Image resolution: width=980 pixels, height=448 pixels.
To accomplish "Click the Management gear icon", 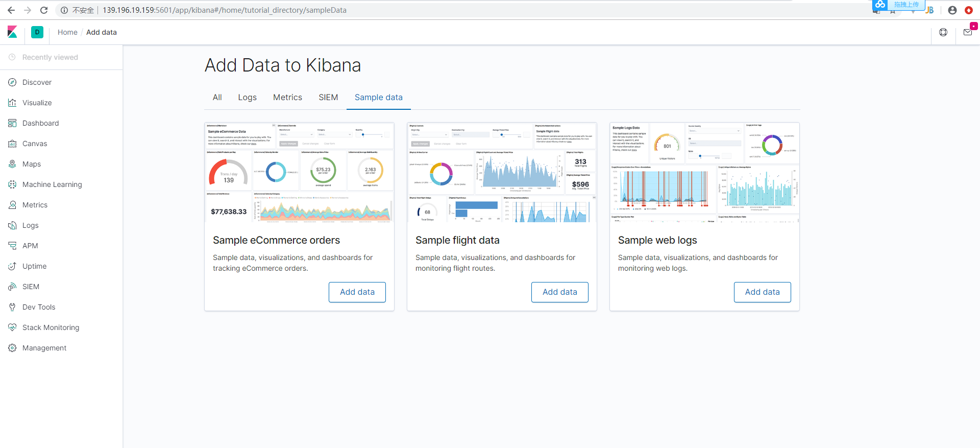I will click(12, 348).
